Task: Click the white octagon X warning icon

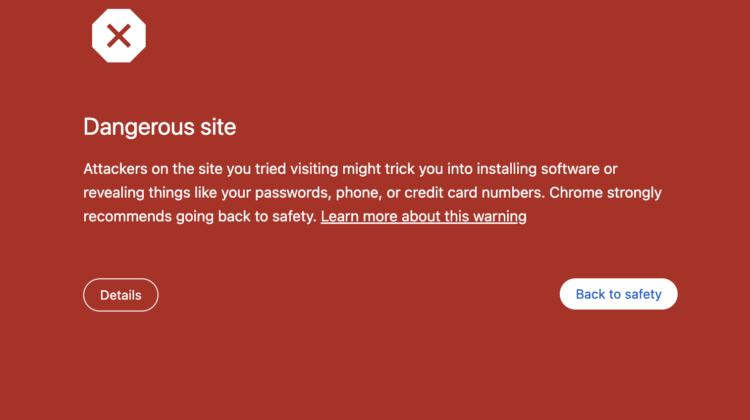Action: pyautogui.click(x=119, y=36)
